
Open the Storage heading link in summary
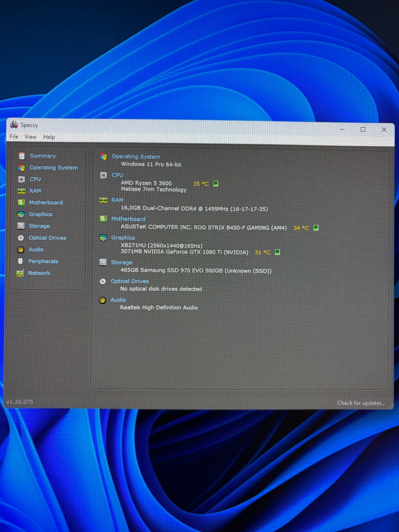(122, 262)
